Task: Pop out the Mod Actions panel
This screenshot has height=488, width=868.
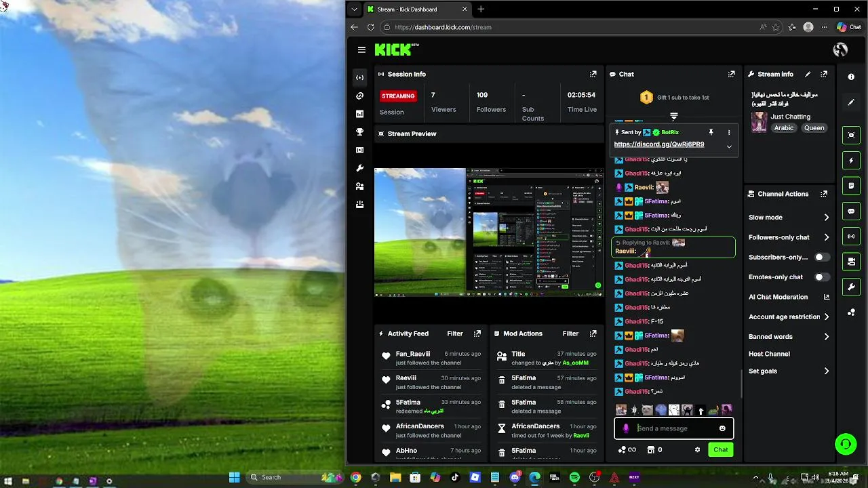Action: click(593, 333)
